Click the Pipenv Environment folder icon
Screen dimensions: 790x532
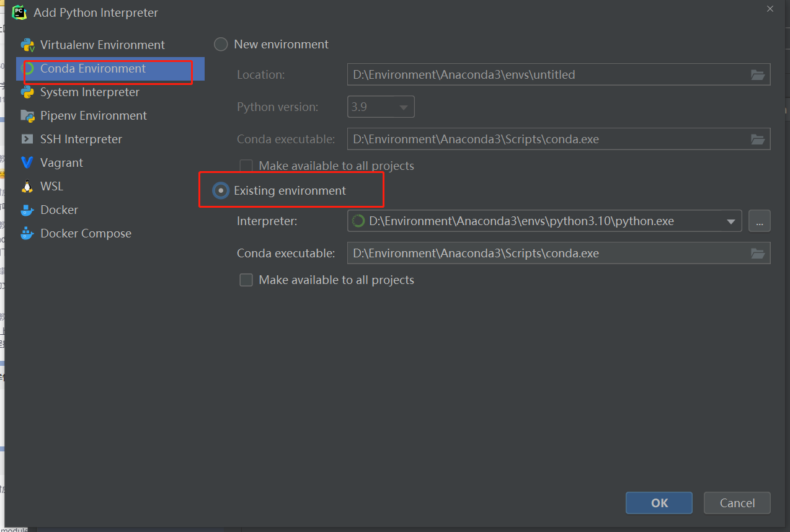pos(27,116)
